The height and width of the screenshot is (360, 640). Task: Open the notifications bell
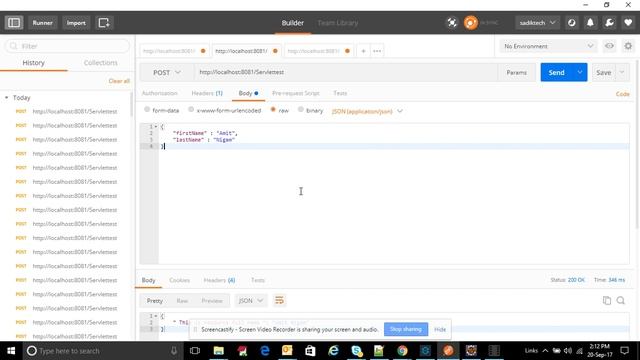point(590,22)
